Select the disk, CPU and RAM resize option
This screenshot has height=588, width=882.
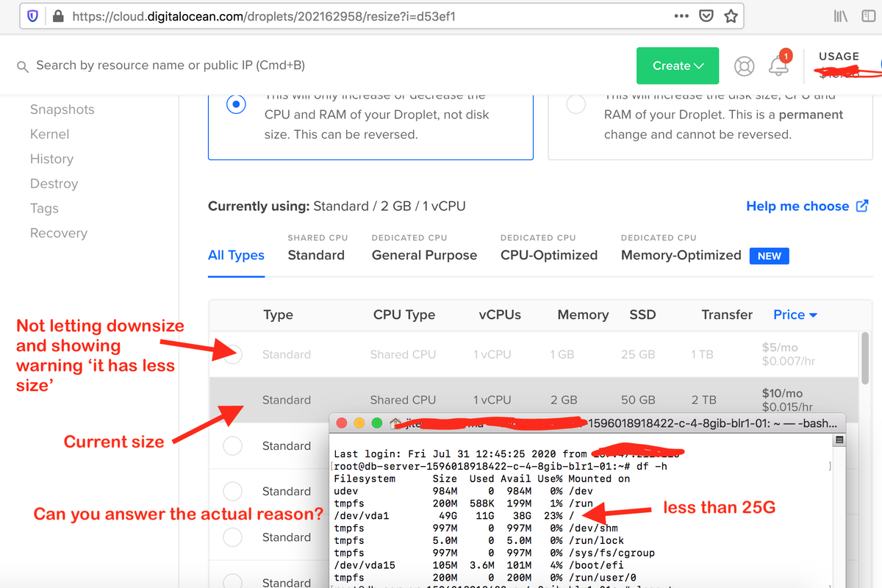pyautogui.click(x=576, y=104)
